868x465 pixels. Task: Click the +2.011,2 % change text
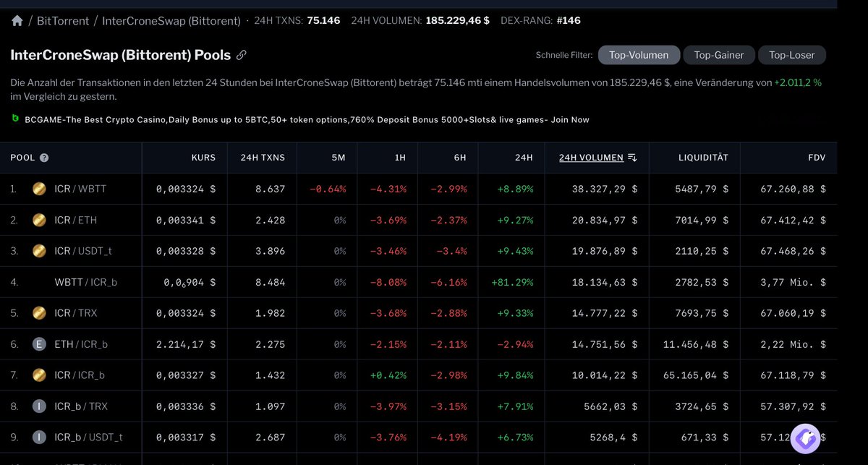point(798,82)
